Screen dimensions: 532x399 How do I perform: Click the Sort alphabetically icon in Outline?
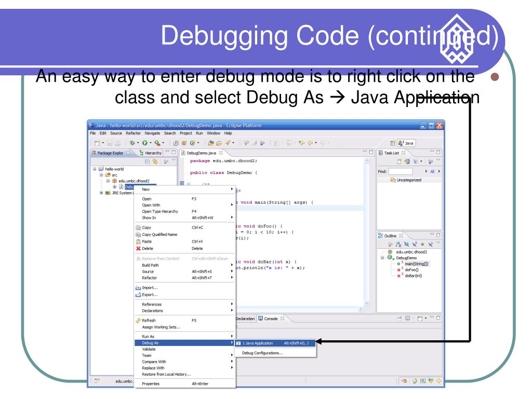398,244
